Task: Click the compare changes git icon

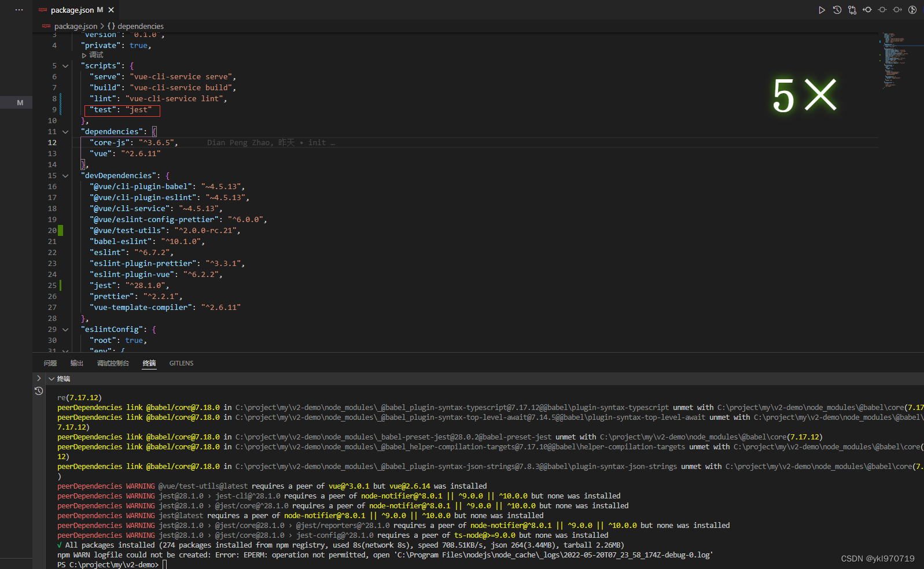Action: [x=852, y=10]
